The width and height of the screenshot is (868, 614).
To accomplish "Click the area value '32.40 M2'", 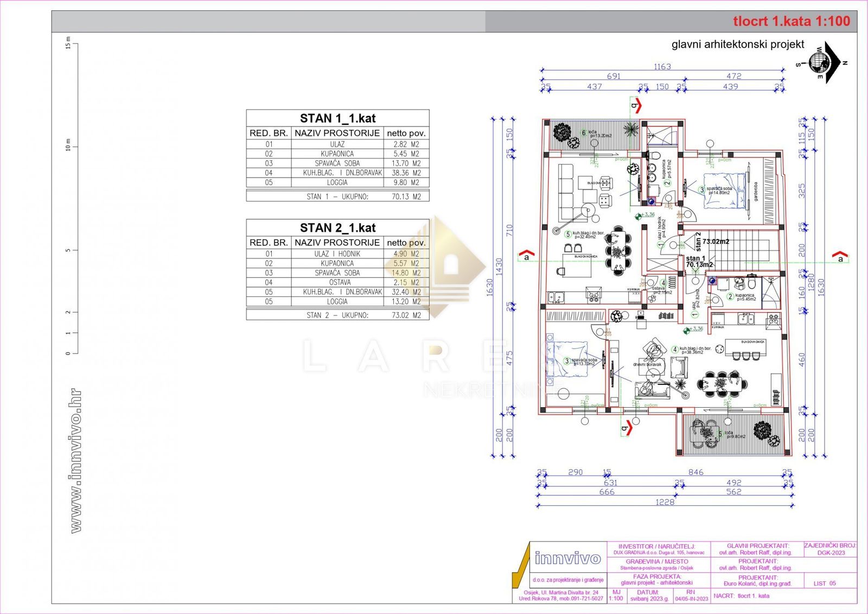I will coord(406,292).
